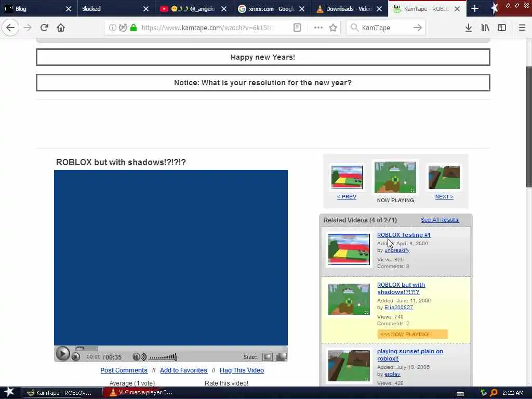The image size is (532, 399).
Task: Click the search go arrow
Action: click(x=418, y=28)
